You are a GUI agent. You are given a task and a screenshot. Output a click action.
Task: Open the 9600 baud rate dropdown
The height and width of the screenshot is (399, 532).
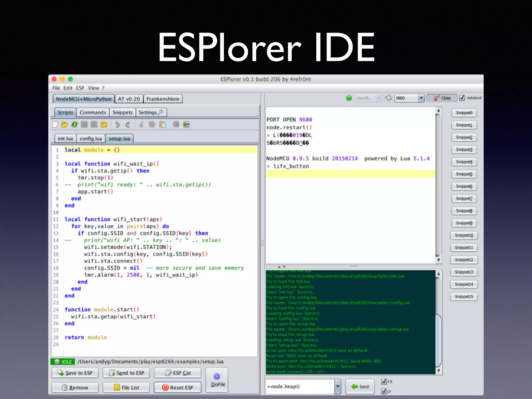tap(421, 98)
